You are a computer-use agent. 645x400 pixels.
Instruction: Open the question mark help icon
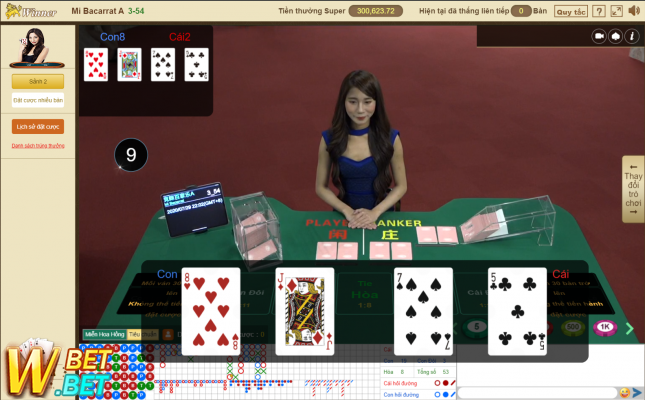click(599, 11)
